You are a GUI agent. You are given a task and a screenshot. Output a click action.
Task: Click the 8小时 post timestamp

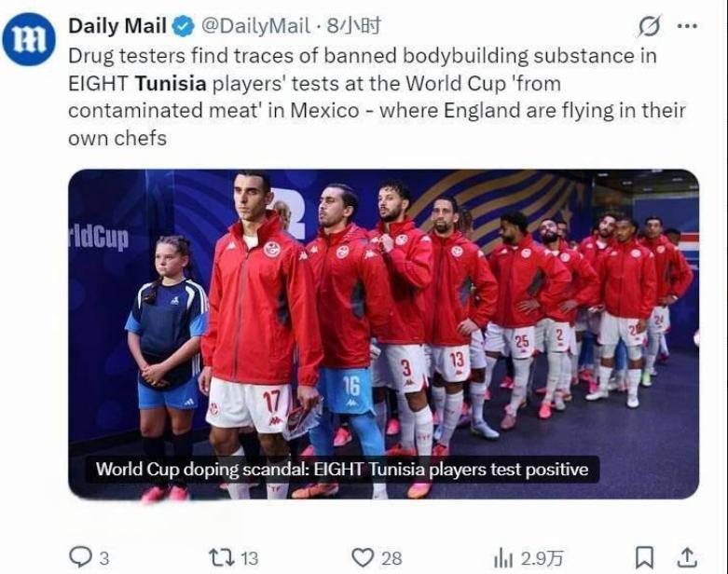[354, 26]
